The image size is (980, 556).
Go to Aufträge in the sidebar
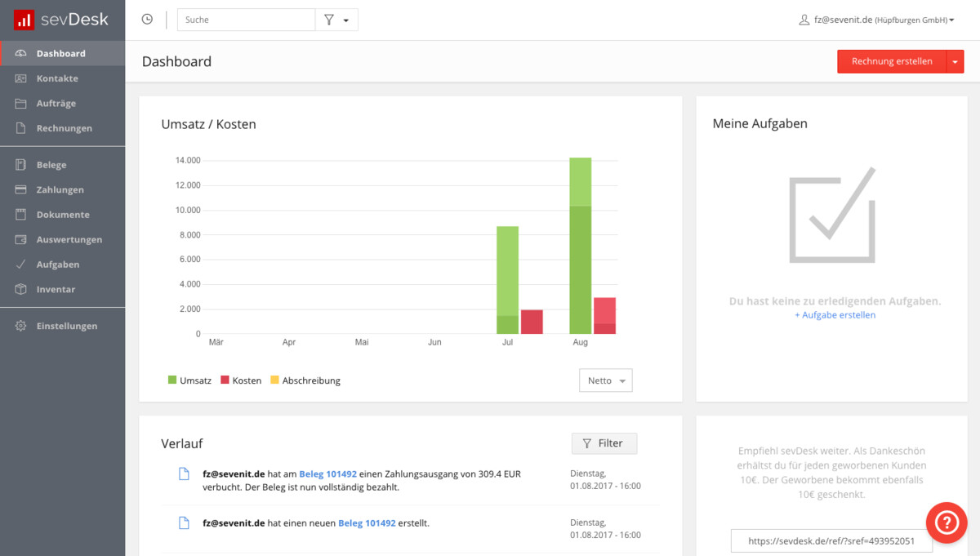[x=56, y=104]
